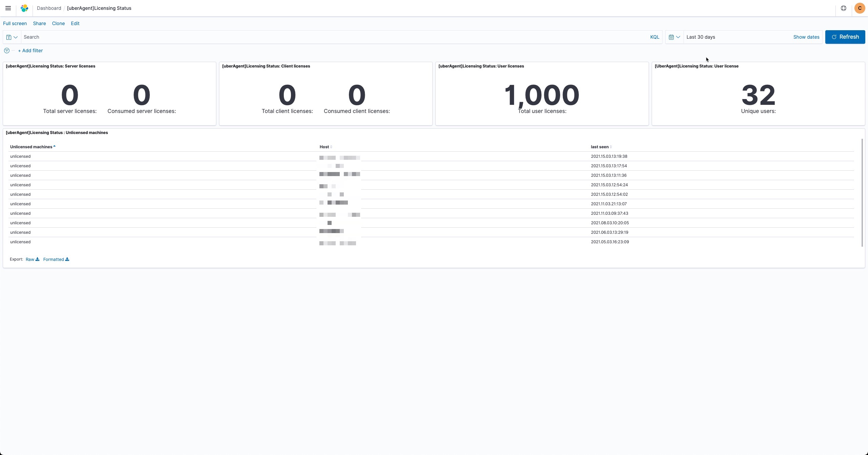Open the hamburger navigation menu
Image resolution: width=868 pixels, height=455 pixels.
point(8,8)
